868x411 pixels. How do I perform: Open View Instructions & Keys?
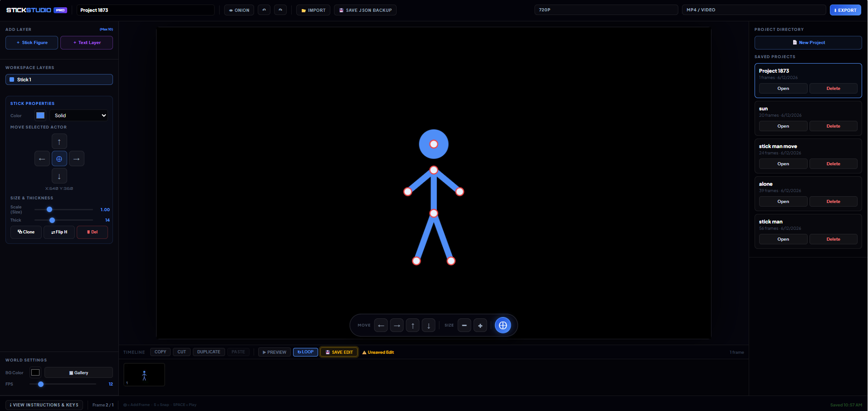point(44,405)
